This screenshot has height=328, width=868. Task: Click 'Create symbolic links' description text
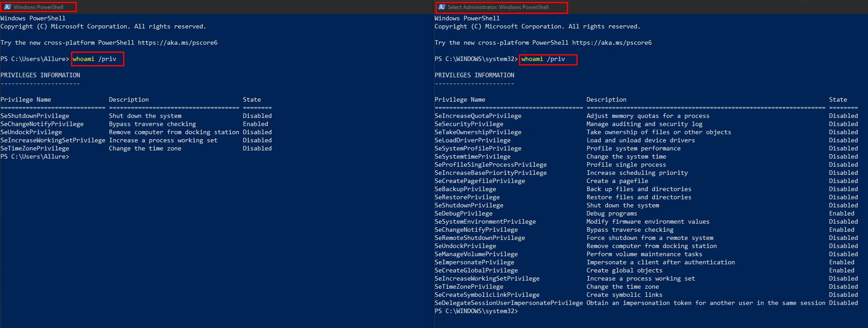(x=625, y=295)
